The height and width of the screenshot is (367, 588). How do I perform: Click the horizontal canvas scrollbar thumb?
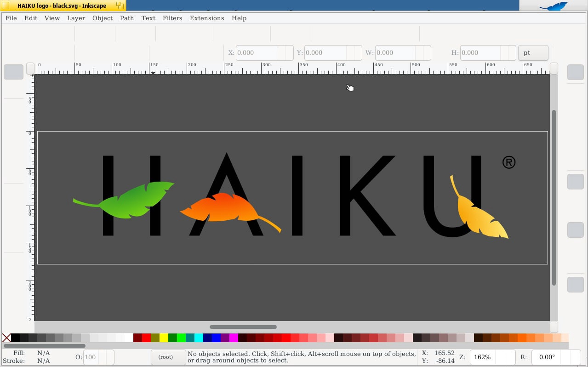(243, 327)
